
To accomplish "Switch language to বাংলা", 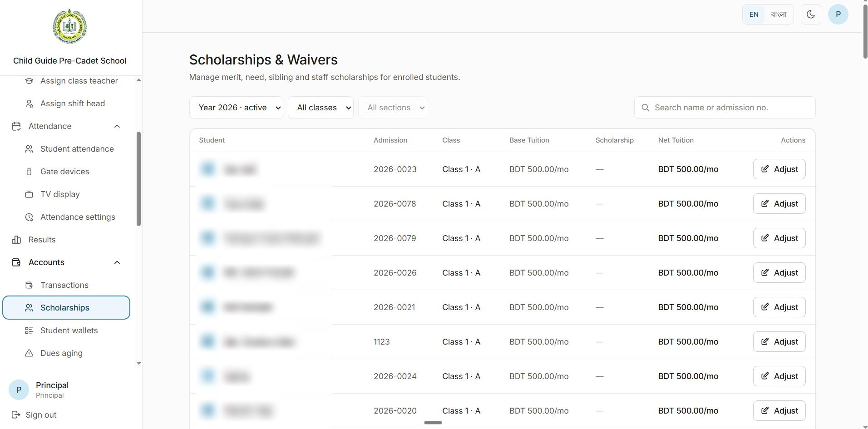I will click(x=779, y=15).
